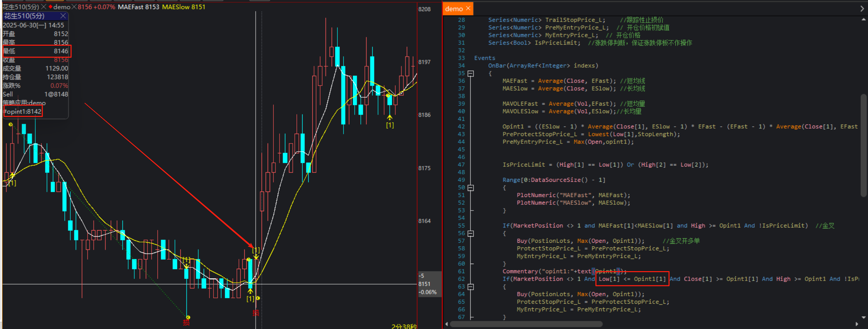Click editor scroll-right arrow
The height and width of the screenshot is (329, 868).
click(x=857, y=324)
